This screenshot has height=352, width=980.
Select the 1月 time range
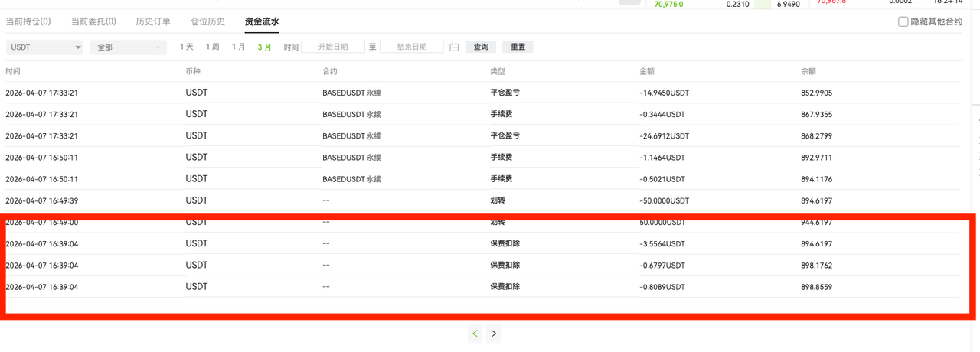point(239,47)
